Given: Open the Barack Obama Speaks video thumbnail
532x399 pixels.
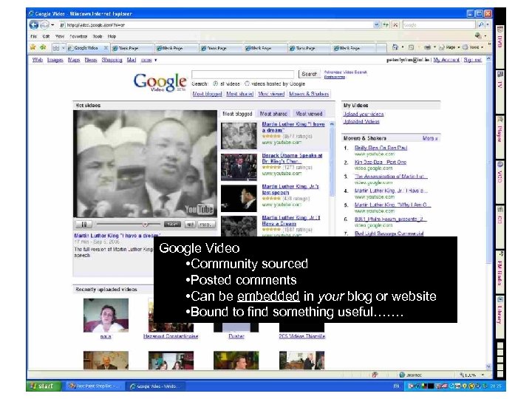Looking at the screenshot, I should 239,167.
